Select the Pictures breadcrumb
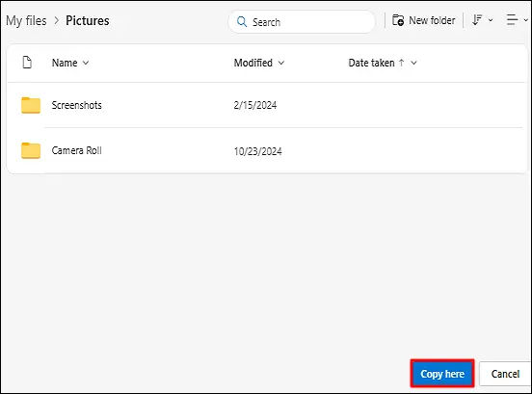This screenshot has height=394, width=532. [x=88, y=20]
